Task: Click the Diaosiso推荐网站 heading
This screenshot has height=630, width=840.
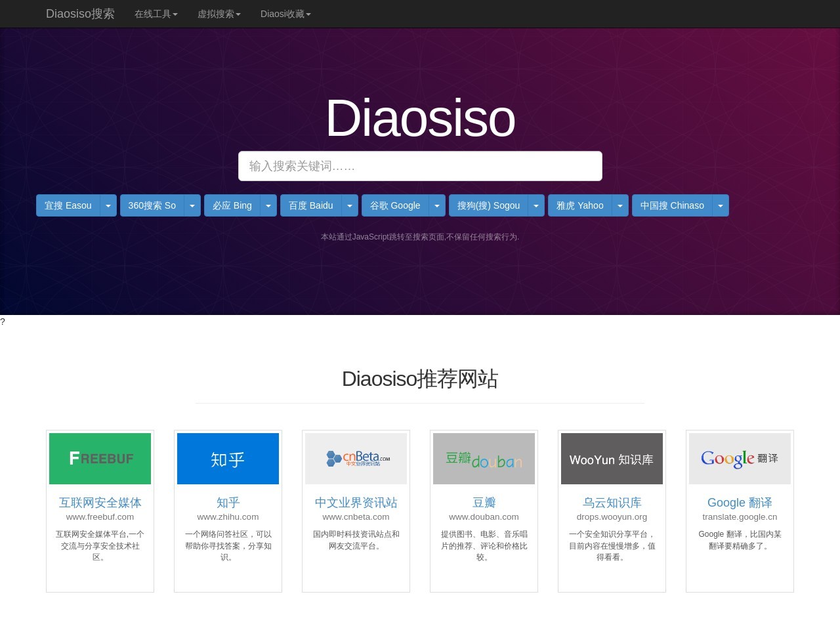Action: point(420,379)
